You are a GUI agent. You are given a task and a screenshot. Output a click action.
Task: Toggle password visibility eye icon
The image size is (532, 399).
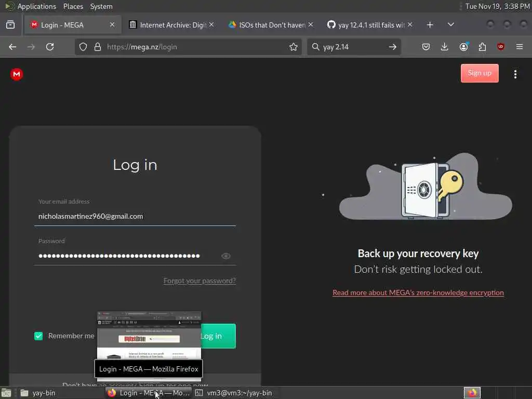tap(226, 256)
